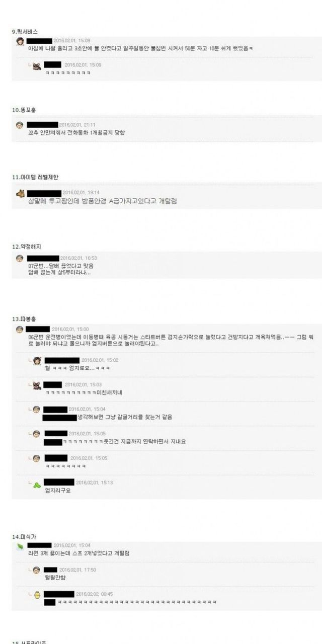Image resolution: width=322 pixels, height=644 pixels.
Task: Click the avatar on the reply "털릴만함"
Action: (x=36, y=570)
